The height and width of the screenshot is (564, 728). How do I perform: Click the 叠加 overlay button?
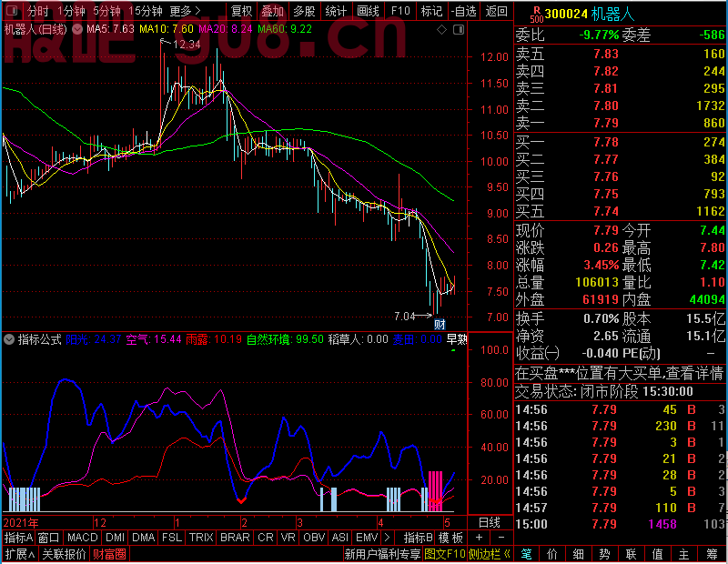pos(272,11)
